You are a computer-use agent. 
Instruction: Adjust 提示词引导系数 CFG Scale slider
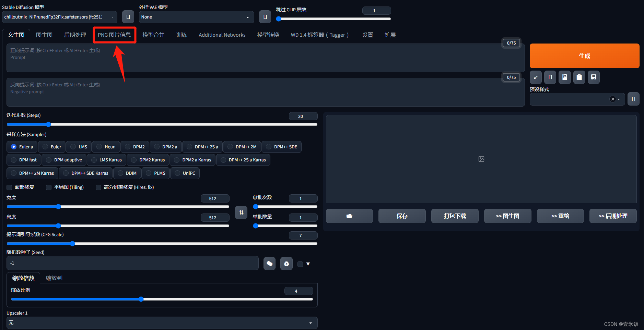(162, 244)
